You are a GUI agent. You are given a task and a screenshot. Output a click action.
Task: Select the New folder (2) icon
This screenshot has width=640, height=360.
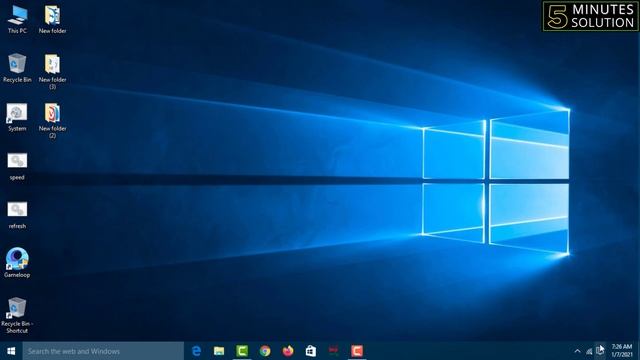(53, 120)
